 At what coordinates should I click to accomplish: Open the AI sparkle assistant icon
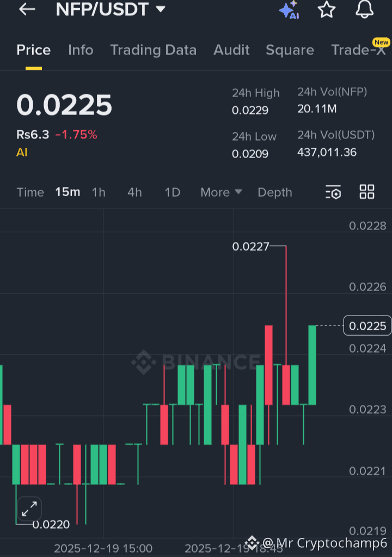pos(289,10)
